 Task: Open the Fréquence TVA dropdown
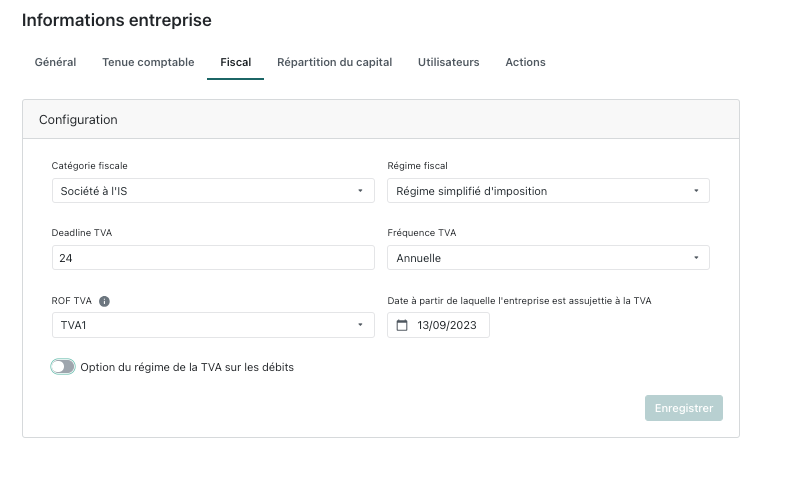click(548, 258)
